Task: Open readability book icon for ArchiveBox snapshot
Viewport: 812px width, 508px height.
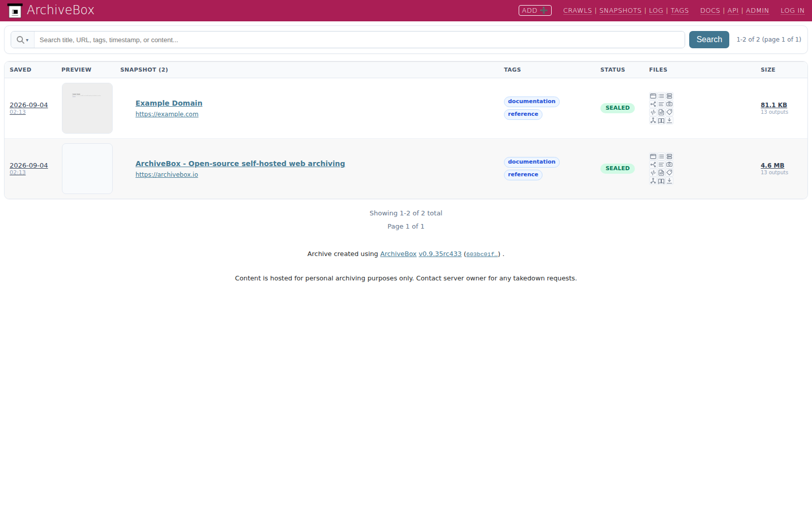Action: pyautogui.click(x=661, y=181)
